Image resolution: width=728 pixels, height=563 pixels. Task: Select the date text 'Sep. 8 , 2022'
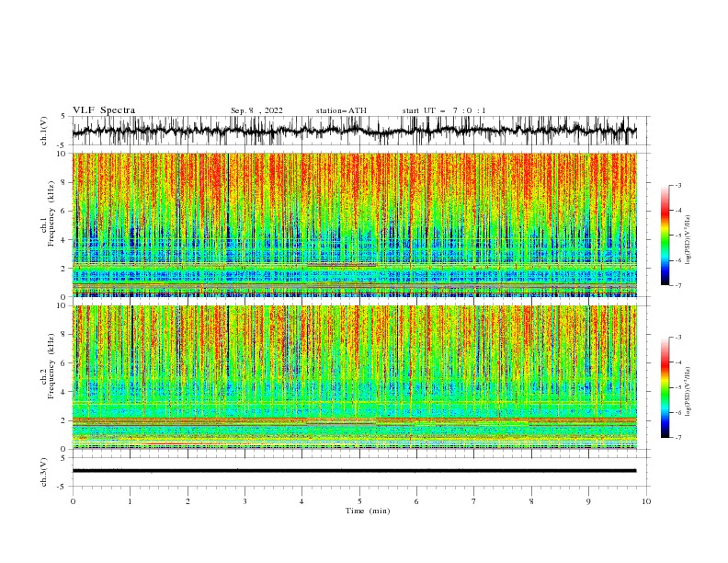(256, 110)
